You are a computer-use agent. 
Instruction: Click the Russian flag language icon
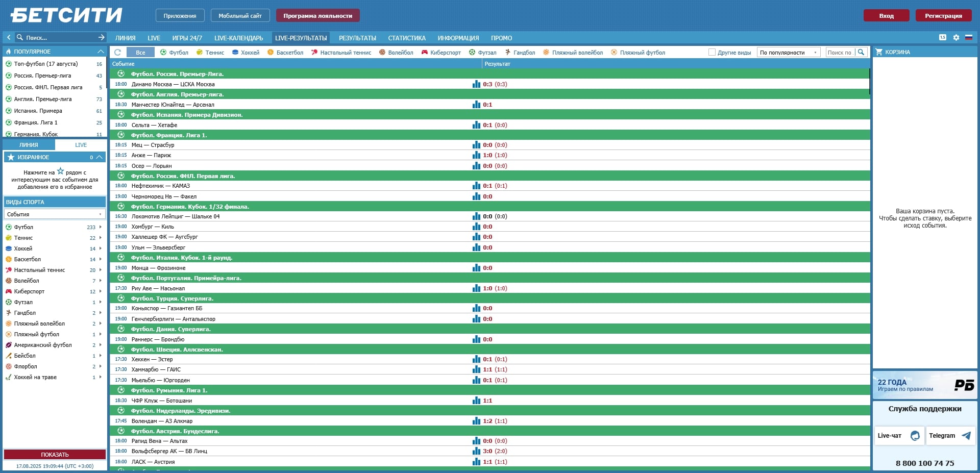[968, 38]
